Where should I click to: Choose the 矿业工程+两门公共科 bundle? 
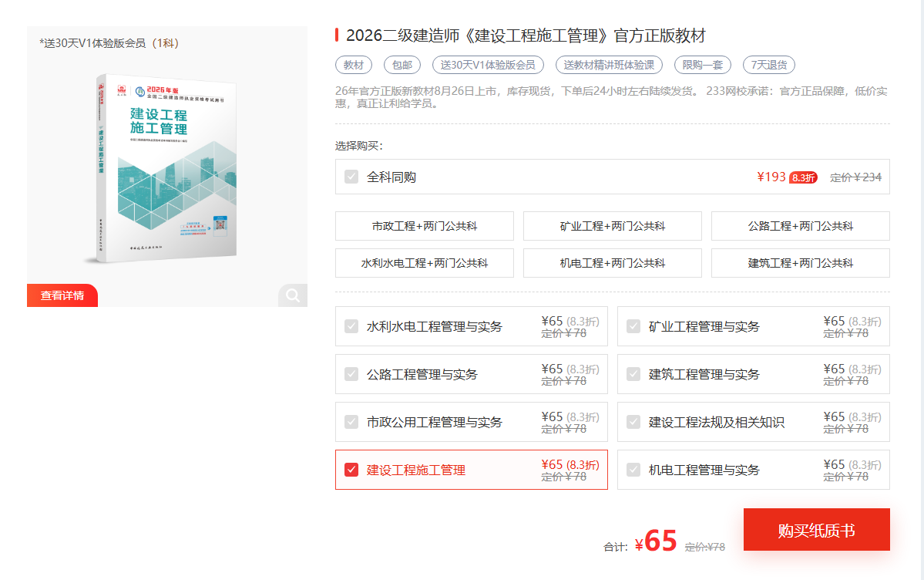613,226
